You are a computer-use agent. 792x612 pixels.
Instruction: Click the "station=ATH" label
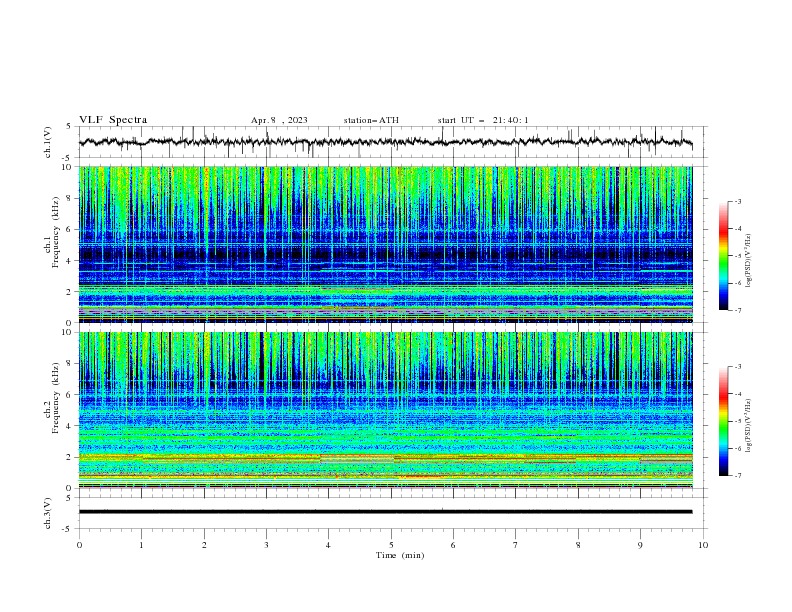(x=371, y=120)
